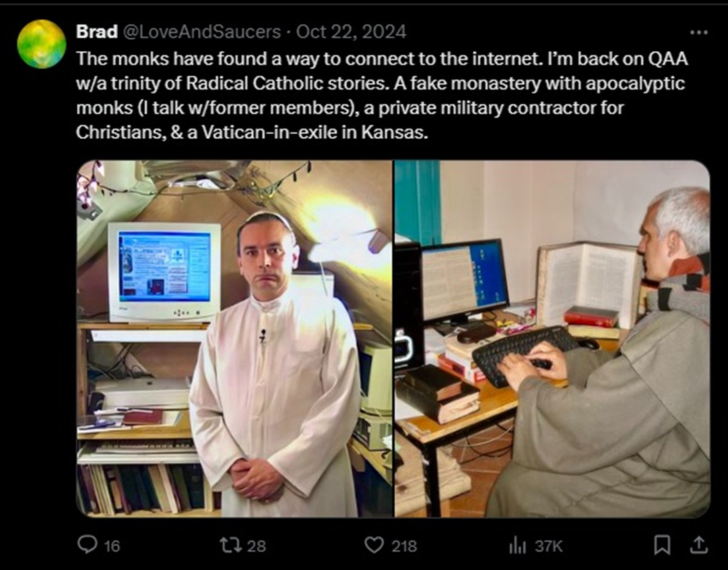Click tweet text line ending 'in Kansas.'
Viewport: 728px width, 570px height.
pyautogui.click(x=251, y=133)
